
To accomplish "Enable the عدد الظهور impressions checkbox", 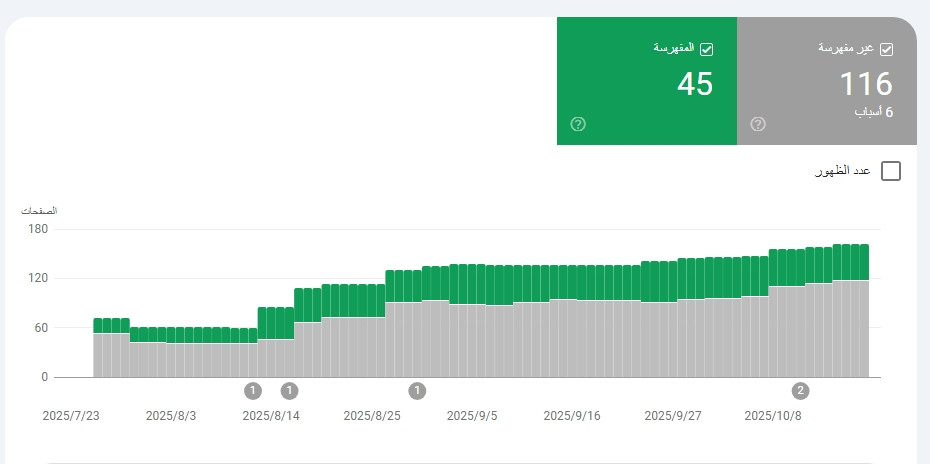I will 891,171.
